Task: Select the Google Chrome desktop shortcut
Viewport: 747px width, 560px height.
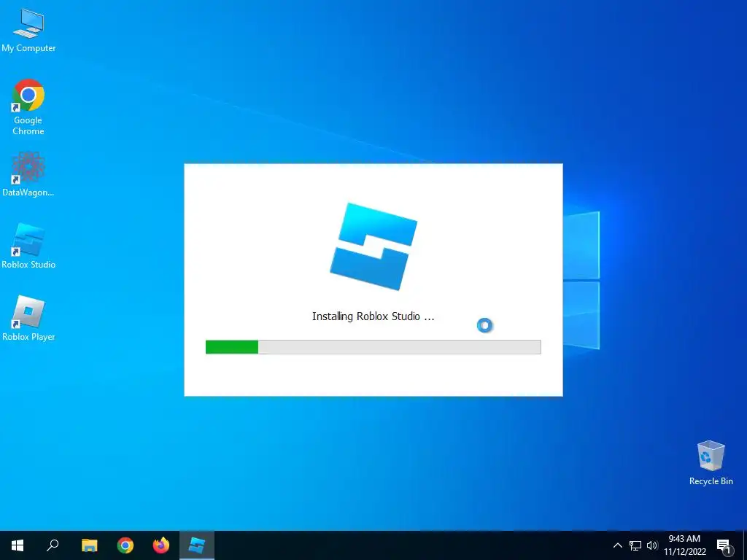Action: 28,108
